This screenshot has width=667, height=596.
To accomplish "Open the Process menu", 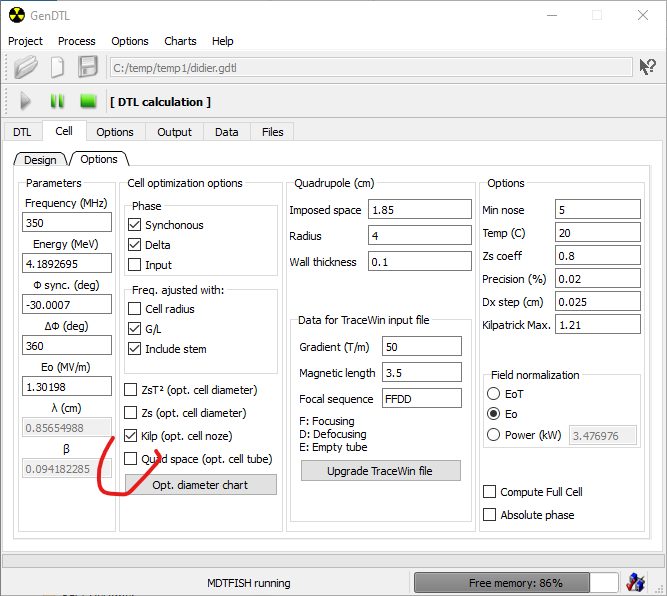I will point(77,41).
